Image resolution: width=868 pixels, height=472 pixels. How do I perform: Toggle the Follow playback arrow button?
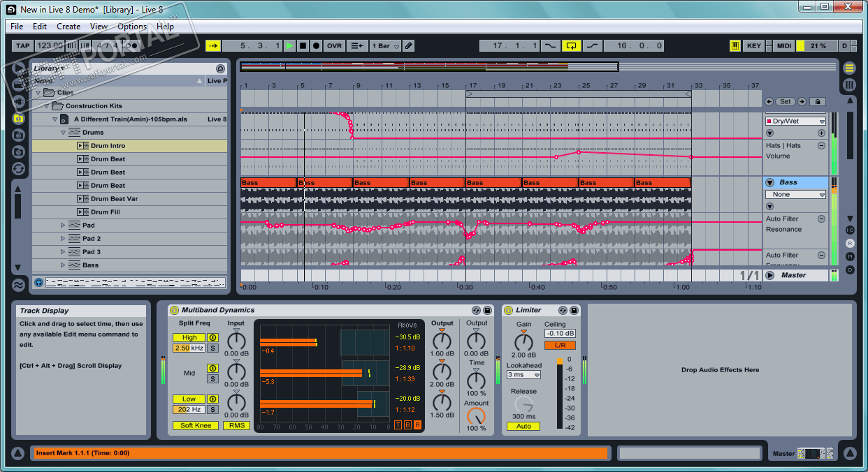coord(213,45)
